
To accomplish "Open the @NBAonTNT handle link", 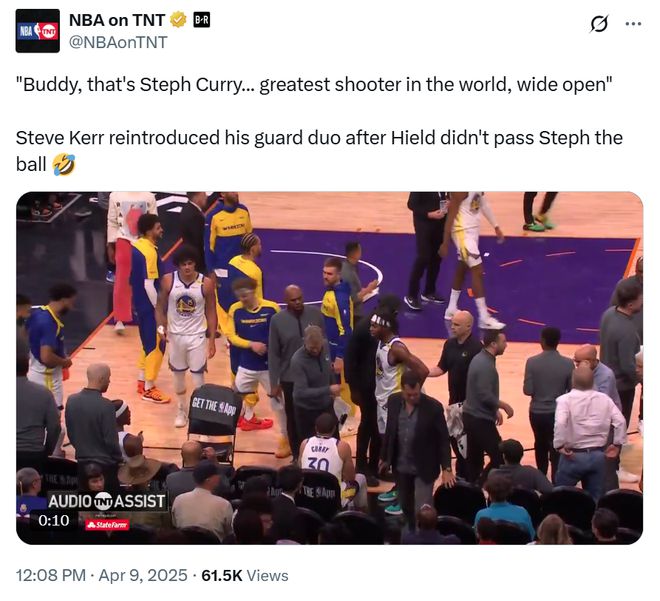I will [x=118, y=43].
